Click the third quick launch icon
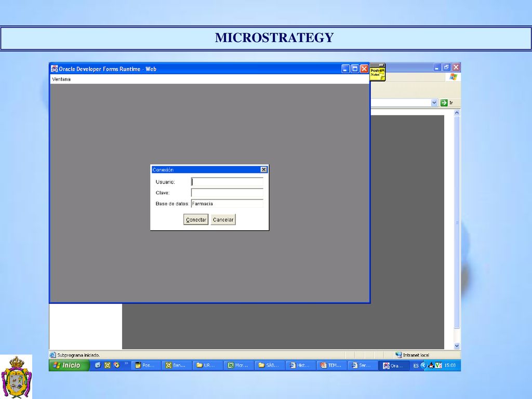The image size is (532, 399). point(117,365)
